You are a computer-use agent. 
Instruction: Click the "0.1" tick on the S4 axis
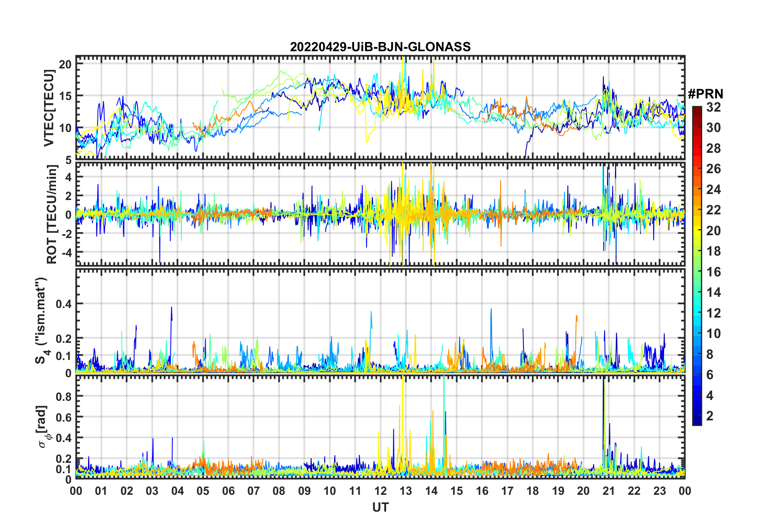point(64,356)
